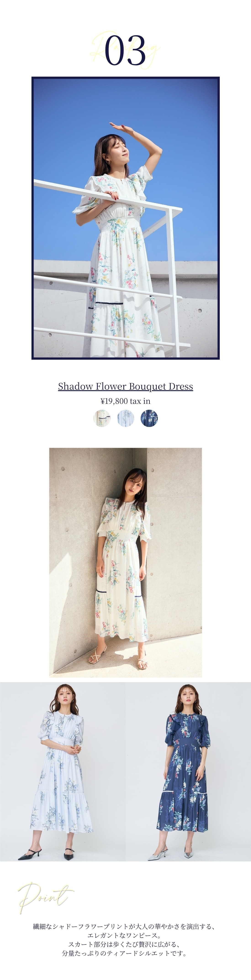251x980 pixels.
Task: Select the navy floral color swatch
Action: click(149, 418)
